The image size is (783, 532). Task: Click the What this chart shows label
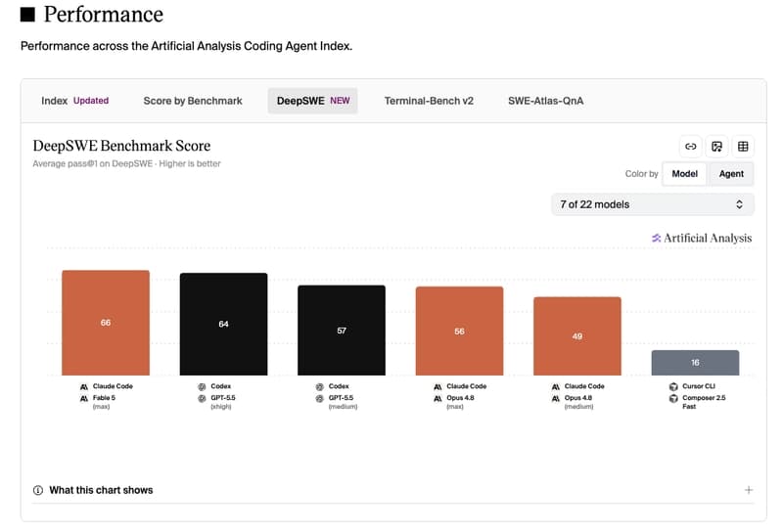(x=101, y=490)
